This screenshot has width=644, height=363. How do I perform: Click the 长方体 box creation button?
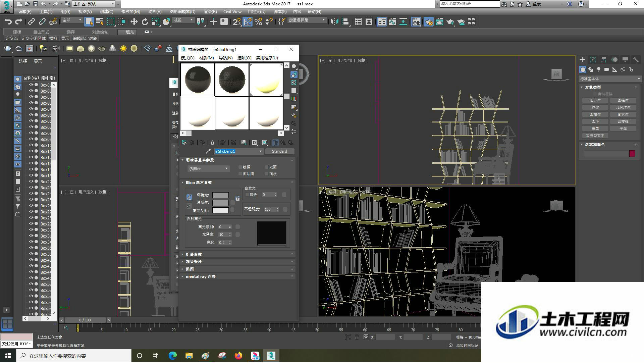pyautogui.click(x=595, y=100)
